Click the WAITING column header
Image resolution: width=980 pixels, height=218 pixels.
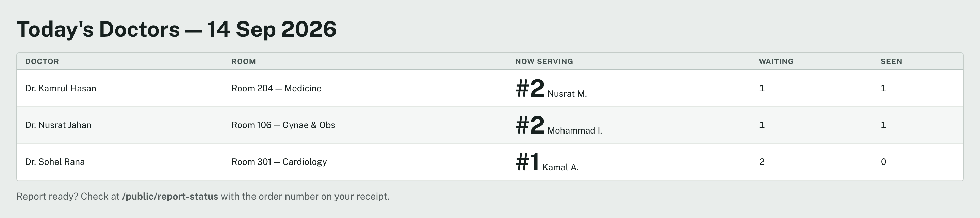tap(776, 61)
